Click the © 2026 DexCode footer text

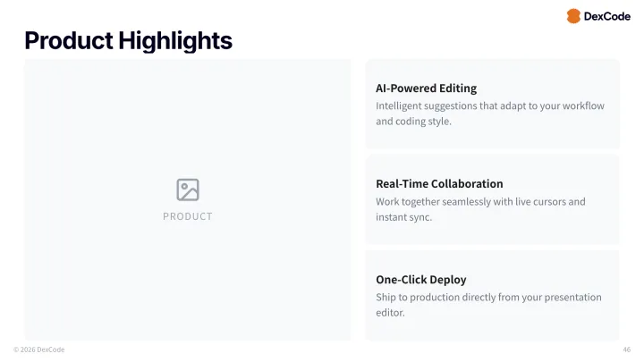click(38, 349)
